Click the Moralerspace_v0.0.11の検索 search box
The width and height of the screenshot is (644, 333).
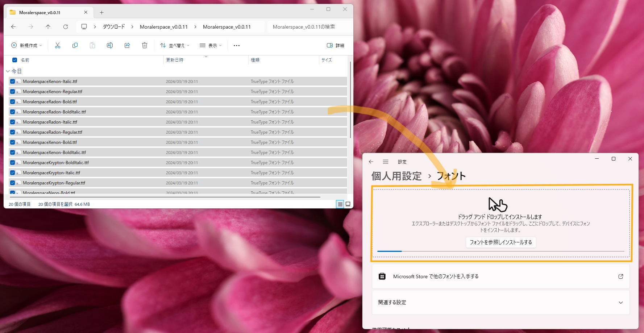click(310, 27)
